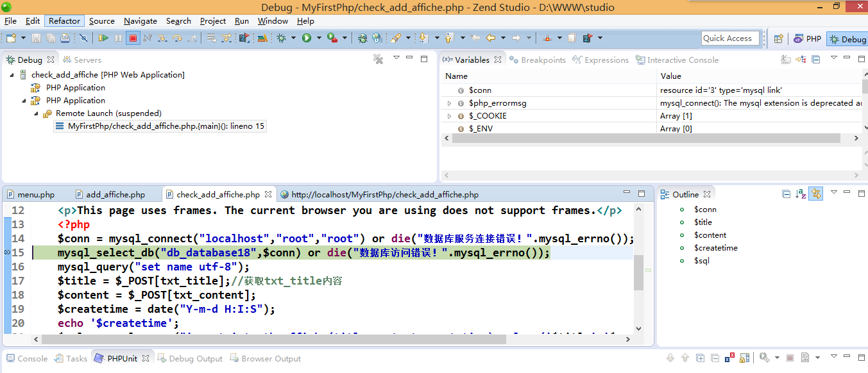The image size is (868, 373).
Task: Click the Save icon in toolbar
Action: tap(36, 38)
